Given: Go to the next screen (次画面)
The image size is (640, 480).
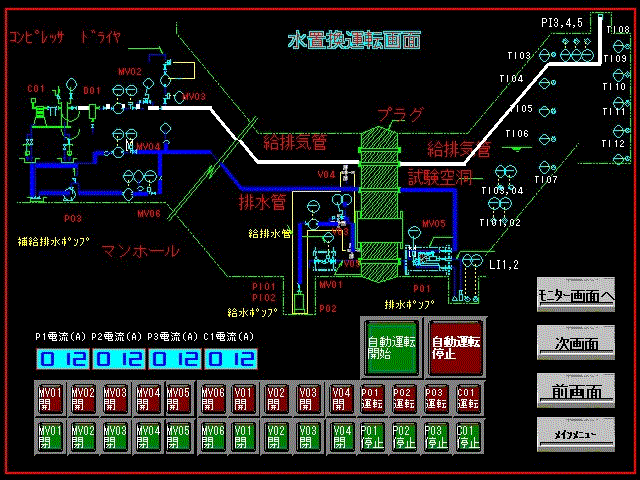Looking at the screenshot, I should point(574,341).
